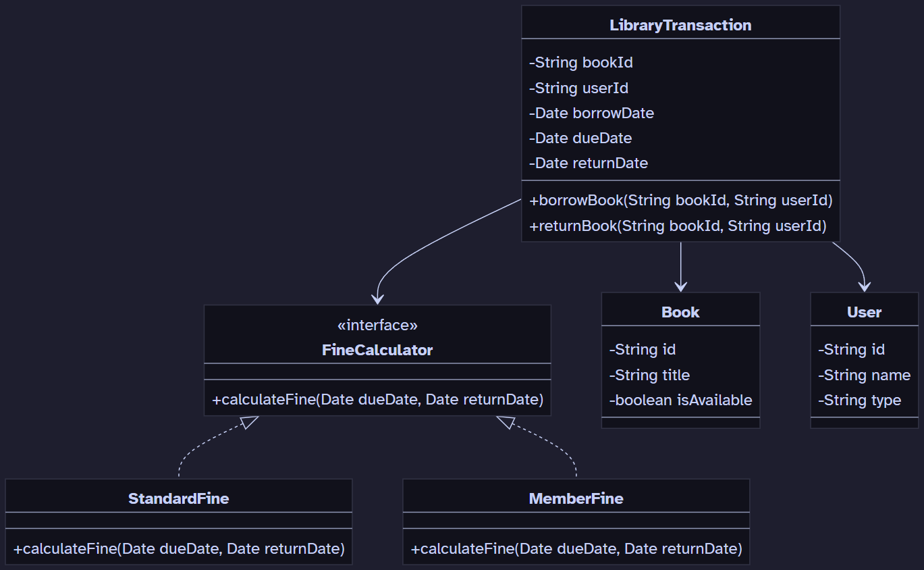Click StandardFine's hollow triangle realization arrowhead
Image resolution: width=924 pixels, height=570 pixels.
point(249,422)
